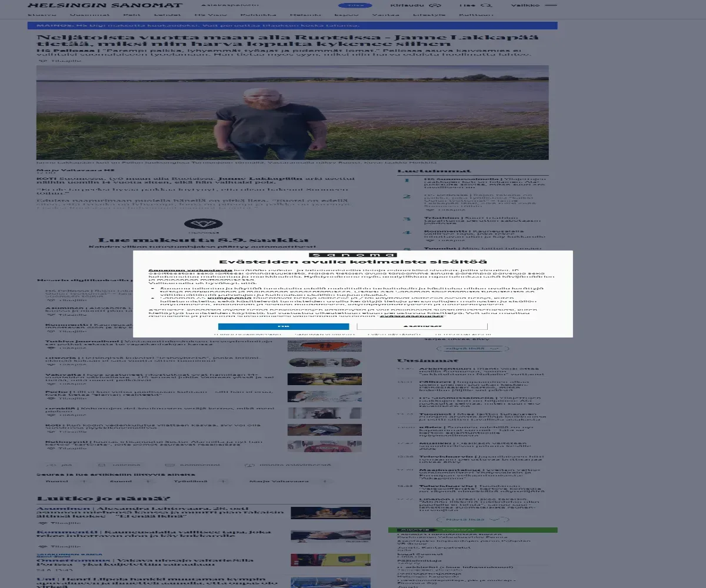Image resolution: width=706 pixels, height=588 pixels.
Task: Click the Ilmoita asiavirheestä report icon
Action: coord(249,465)
